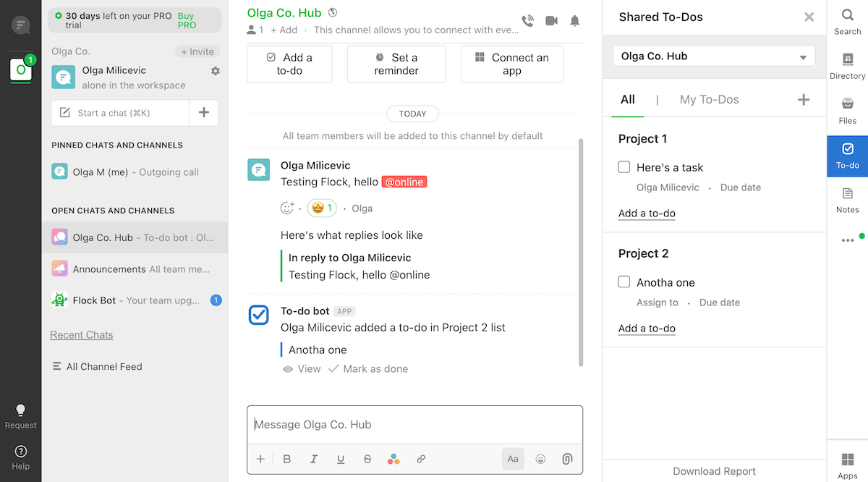This screenshot has width=868, height=482.
Task: Click the Start a chat input field
Action: pyautogui.click(x=120, y=113)
